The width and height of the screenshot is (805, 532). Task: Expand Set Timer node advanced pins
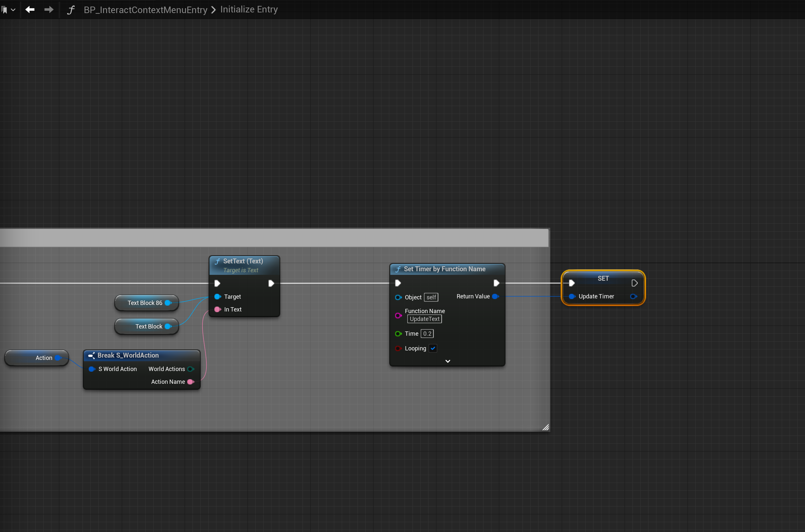pos(448,361)
